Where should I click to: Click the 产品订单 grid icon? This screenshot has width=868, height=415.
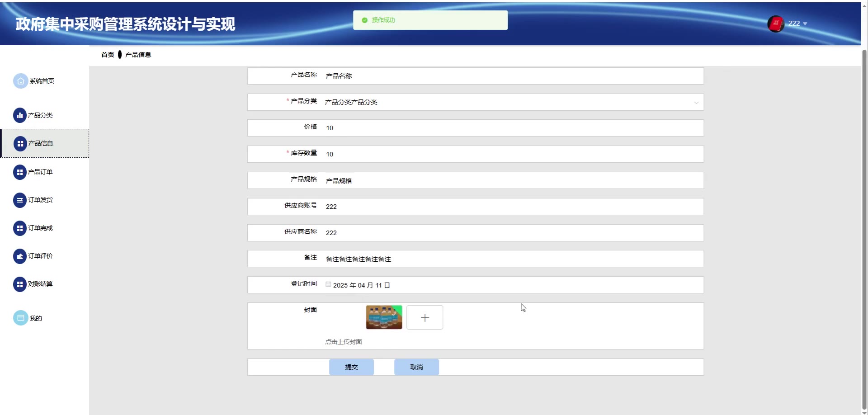[x=20, y=172]
